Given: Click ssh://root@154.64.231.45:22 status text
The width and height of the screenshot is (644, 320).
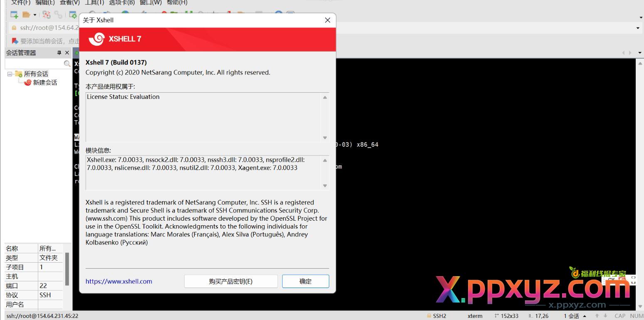Looking at the screenshot, I should [x=42, y=316].
